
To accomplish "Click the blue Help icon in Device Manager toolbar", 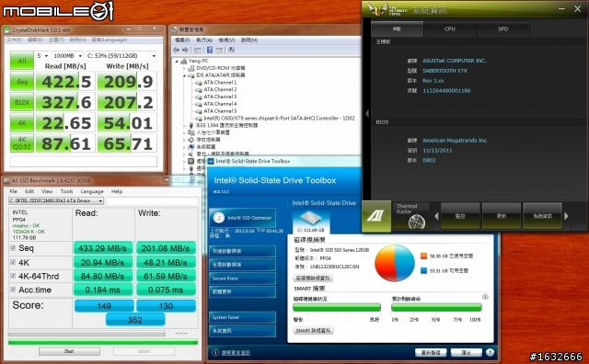I will pyautogui.click(x=210, y=50).
